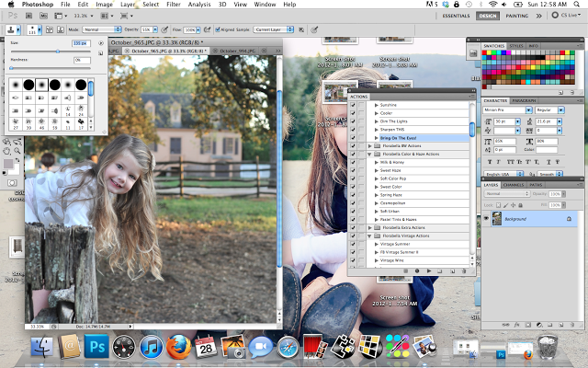588x368 pixels.
Task: Open Firefox from the Dock
Action: pos(178,347)
